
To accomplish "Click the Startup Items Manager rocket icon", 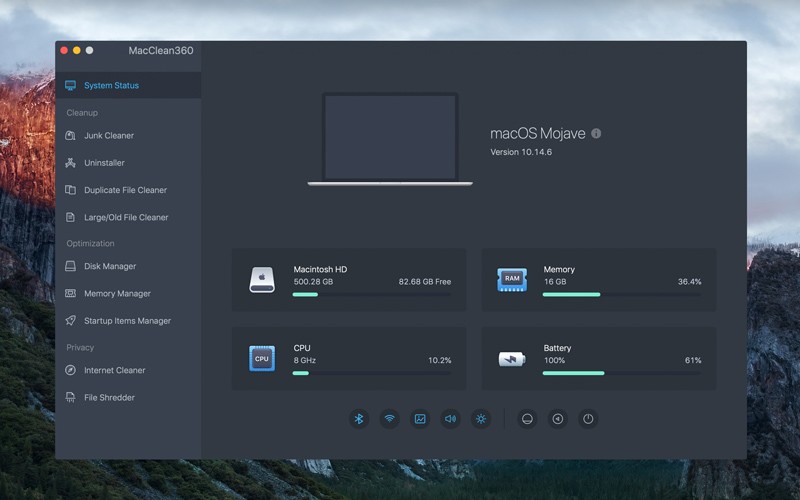I will click(70, 320).
